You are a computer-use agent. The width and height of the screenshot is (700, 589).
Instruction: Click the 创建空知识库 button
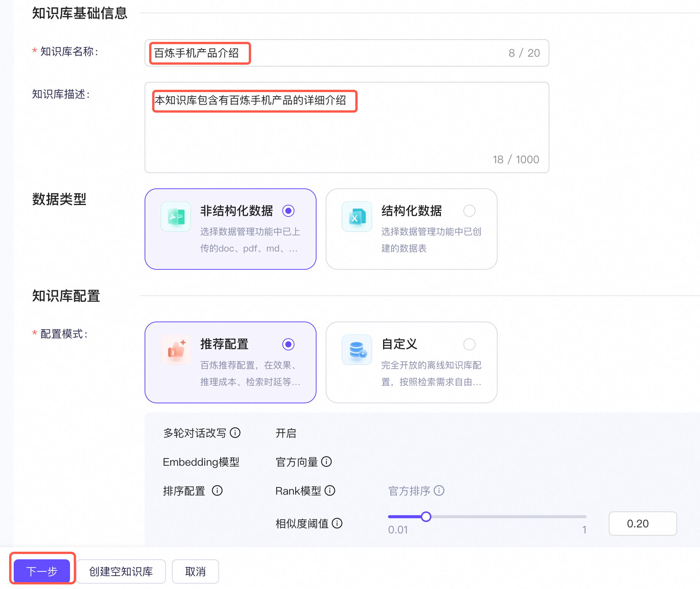pos(121,571)
